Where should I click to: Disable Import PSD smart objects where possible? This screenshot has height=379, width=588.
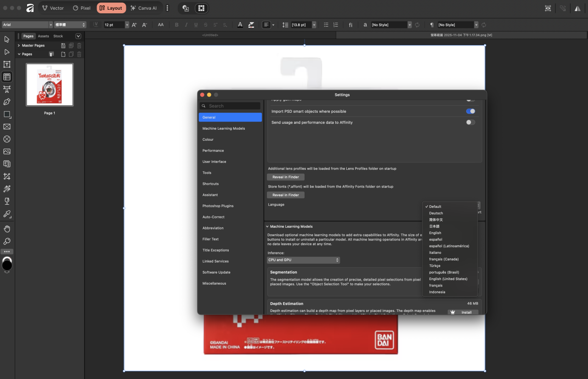(x=469, y=111)
